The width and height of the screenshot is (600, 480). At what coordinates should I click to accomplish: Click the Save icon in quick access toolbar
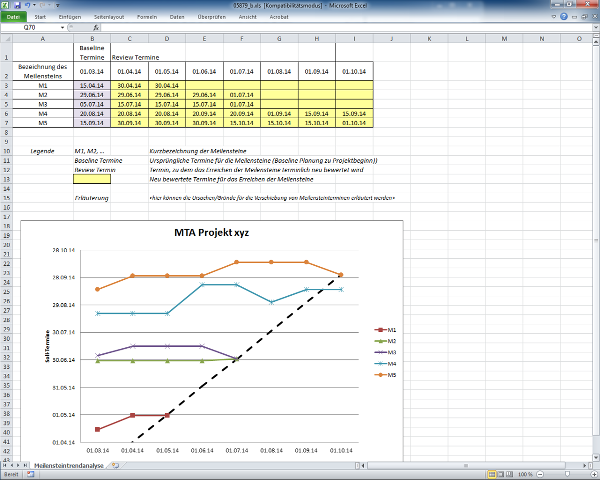[17, 6]
